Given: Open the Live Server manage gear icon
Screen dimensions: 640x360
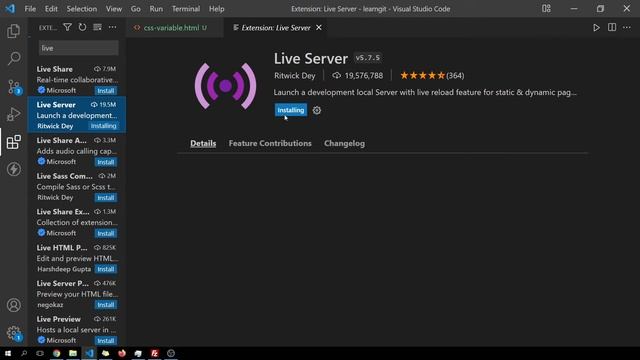Looking at the screenshot, I should pos(317,110).
